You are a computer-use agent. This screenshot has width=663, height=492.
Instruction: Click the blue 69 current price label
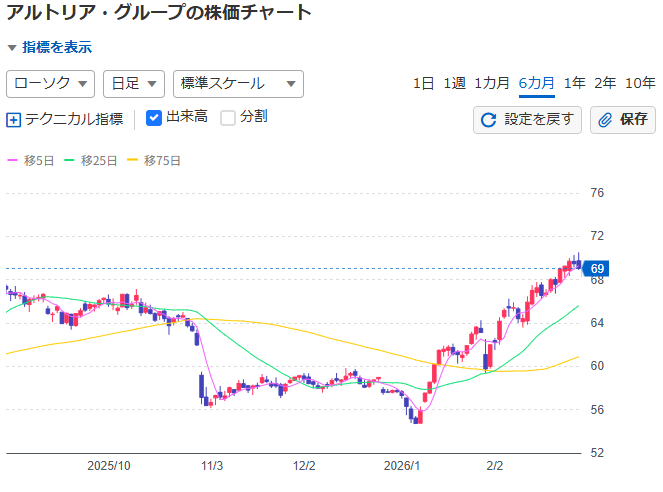coord(596,269)
